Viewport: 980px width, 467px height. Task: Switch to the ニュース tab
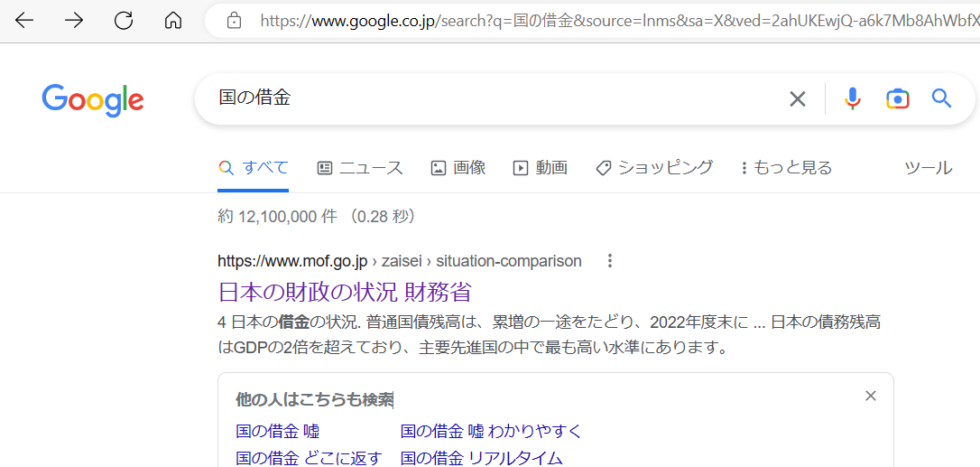point(360,168)
